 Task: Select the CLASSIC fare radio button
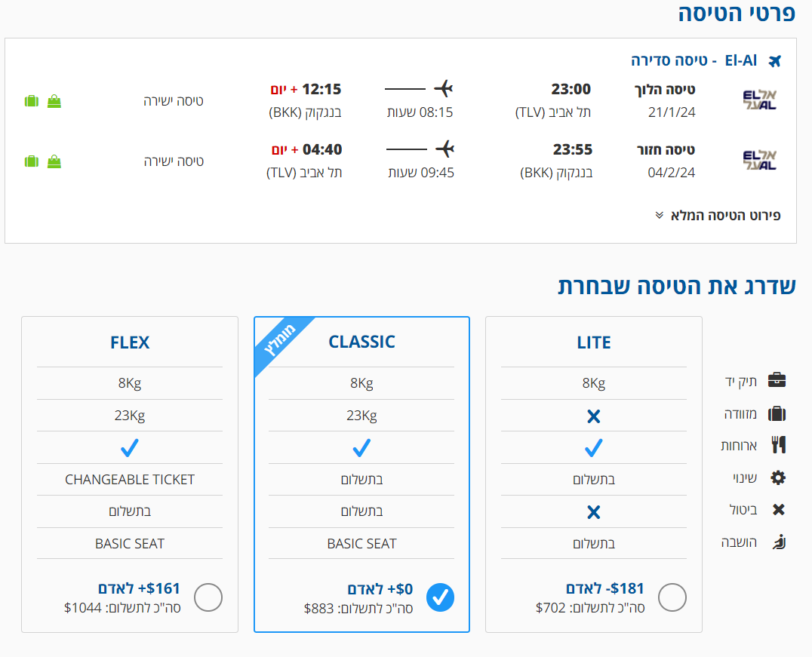click(440, 597)
